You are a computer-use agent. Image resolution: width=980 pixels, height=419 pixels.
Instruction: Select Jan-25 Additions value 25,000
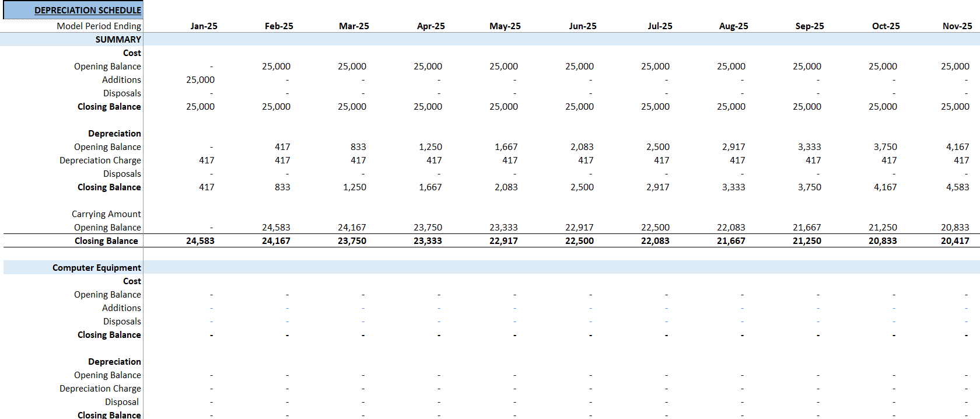point(200,80)
